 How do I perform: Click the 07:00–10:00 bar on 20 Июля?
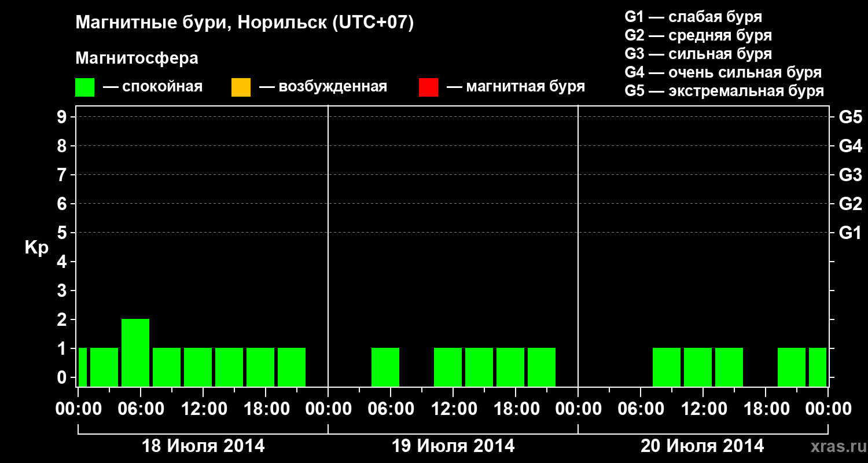coord(667,367)
